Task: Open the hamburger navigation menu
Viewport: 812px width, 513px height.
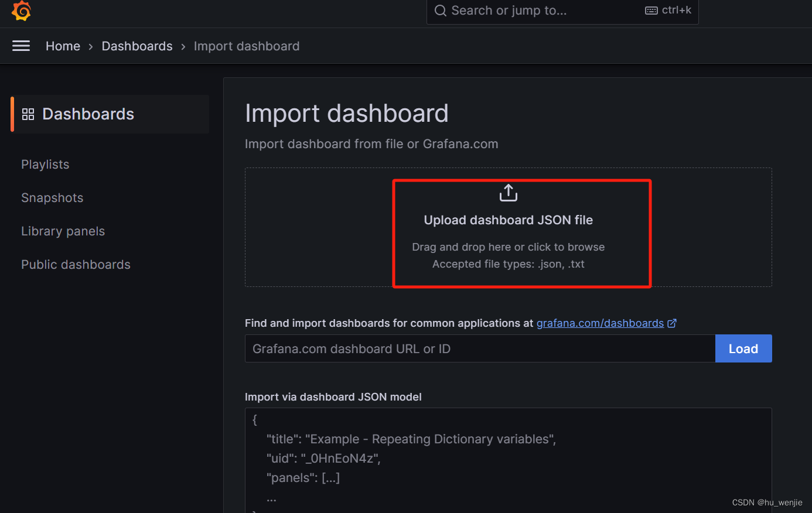Action: click(x=21, y=46)
